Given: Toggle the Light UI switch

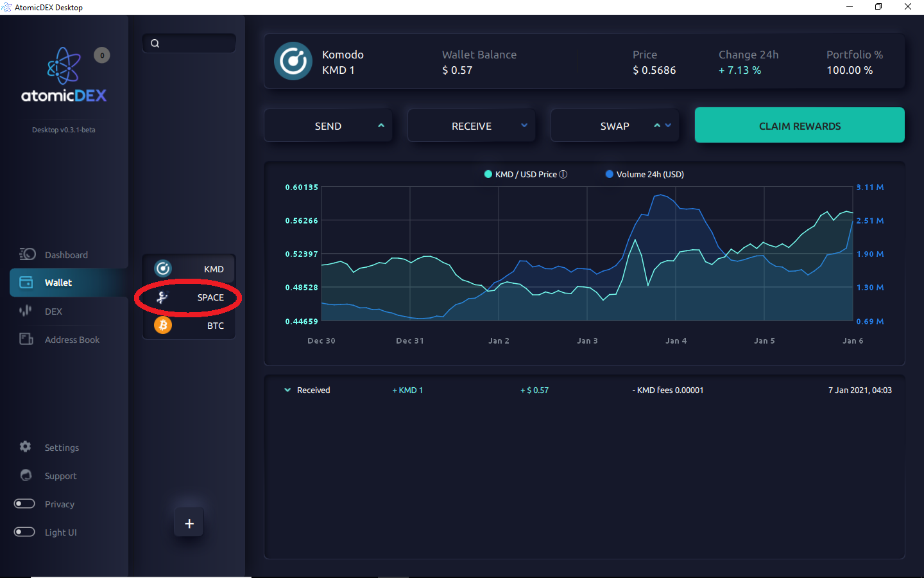Looking at the screenshot, I should point(24,532).
